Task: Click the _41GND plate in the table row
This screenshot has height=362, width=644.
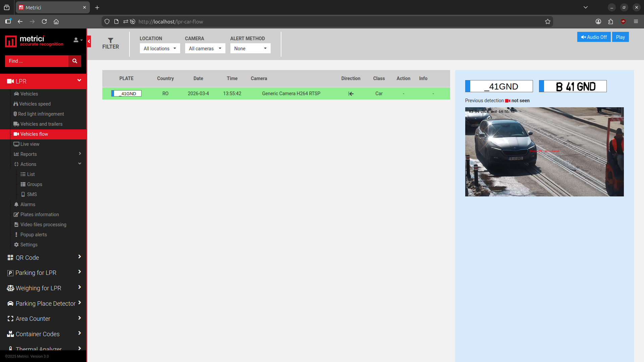Action: coord(126,94)
